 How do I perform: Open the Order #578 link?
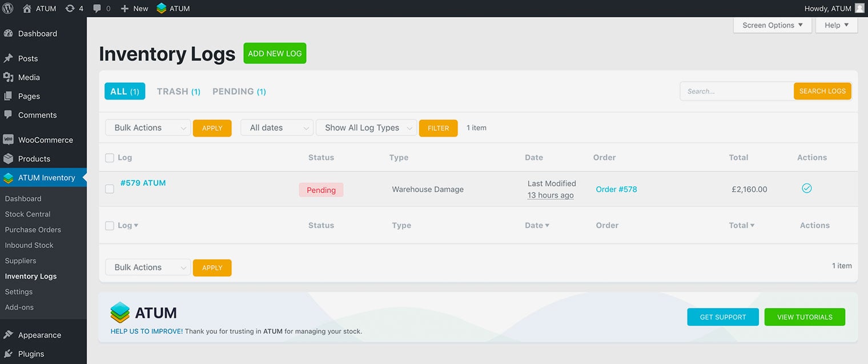tap(616, 189)
